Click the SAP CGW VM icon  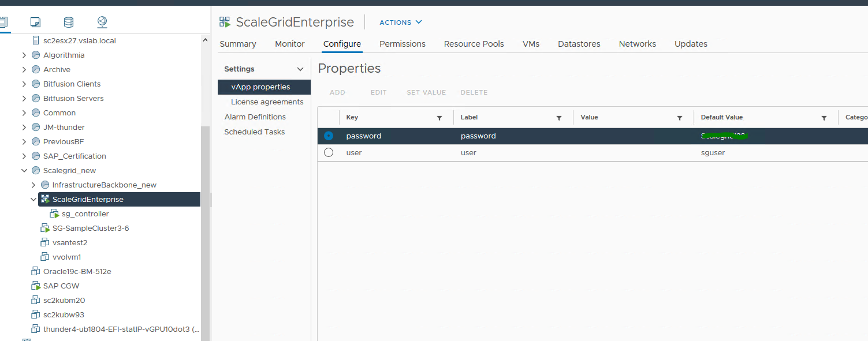pos(36,286)
